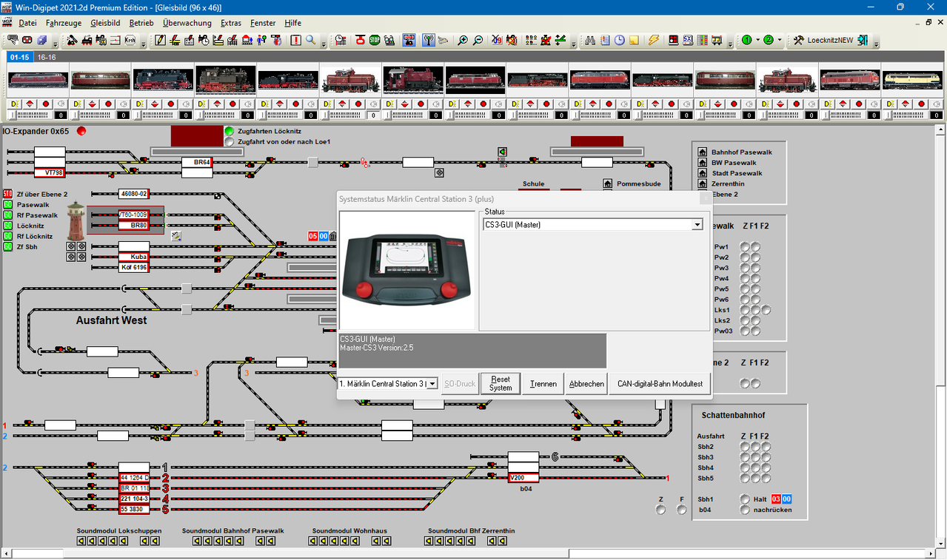Image resolution: width=947 pixels, height=560 pixels.
Task: Click the zoom out magnifier icon
Action: point(478,40)
